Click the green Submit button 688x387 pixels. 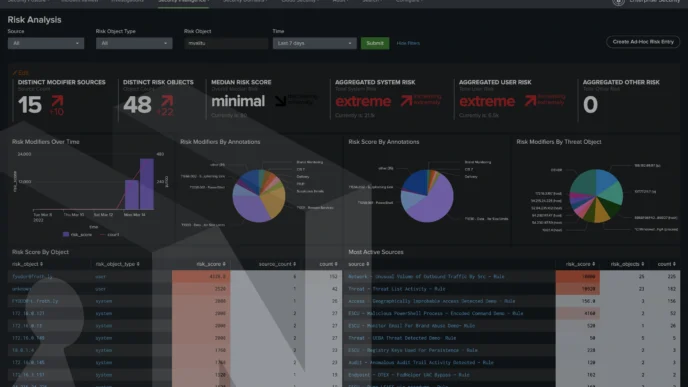pyautogui.click(x=375, y=43)
